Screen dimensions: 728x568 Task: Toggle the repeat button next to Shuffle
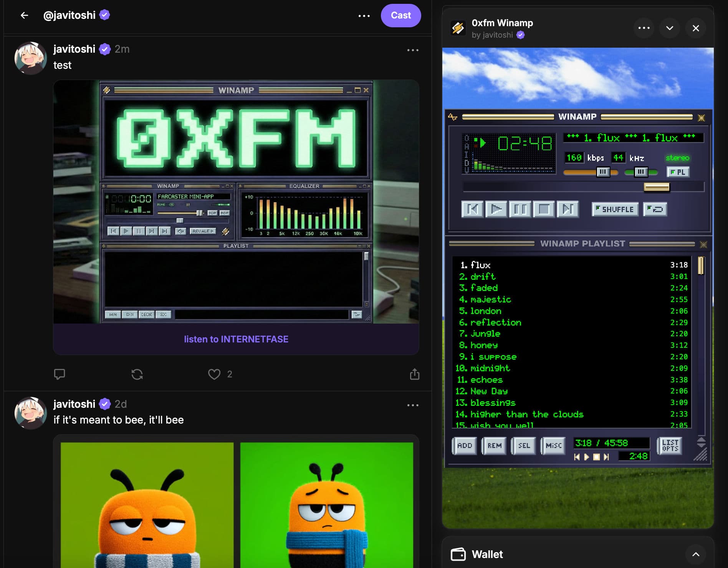(655, 209)
